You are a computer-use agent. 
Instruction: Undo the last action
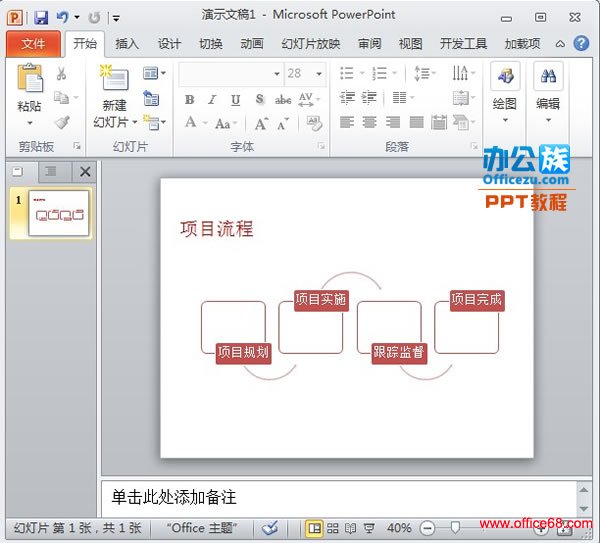pos(62,17)
